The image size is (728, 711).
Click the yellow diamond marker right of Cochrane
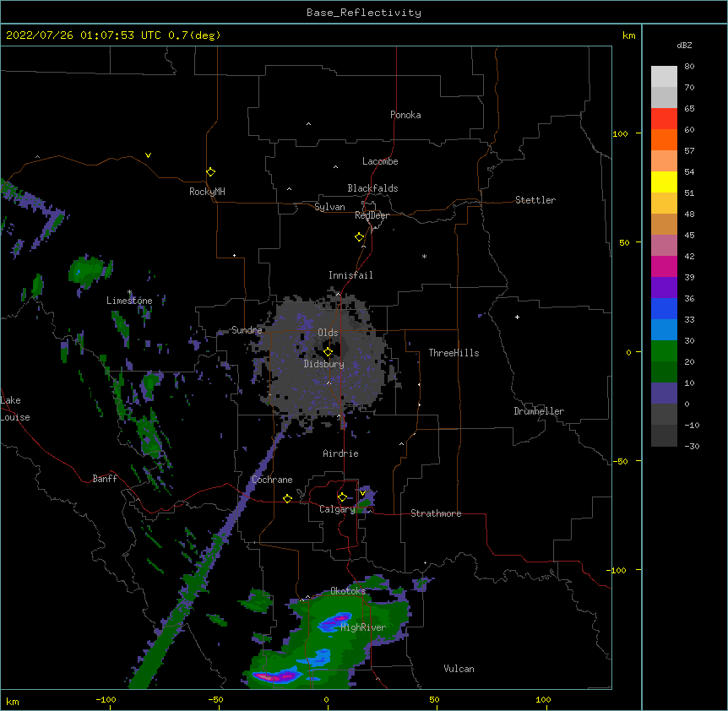point(287,498)
